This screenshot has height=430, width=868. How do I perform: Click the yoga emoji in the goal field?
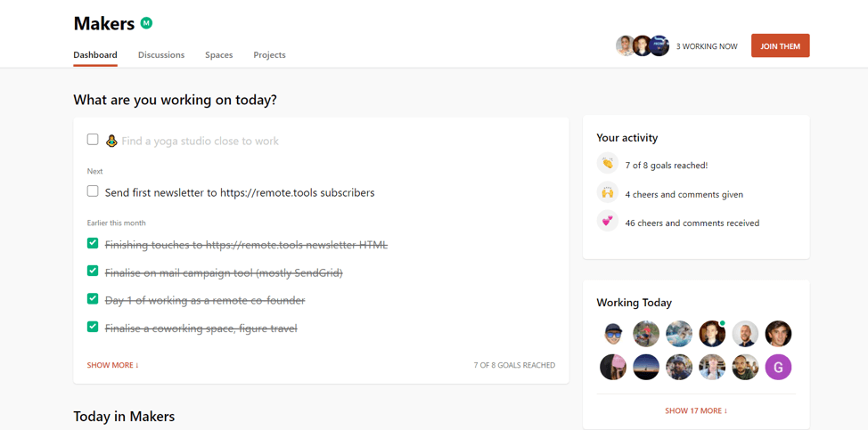(x=111, y=141)
